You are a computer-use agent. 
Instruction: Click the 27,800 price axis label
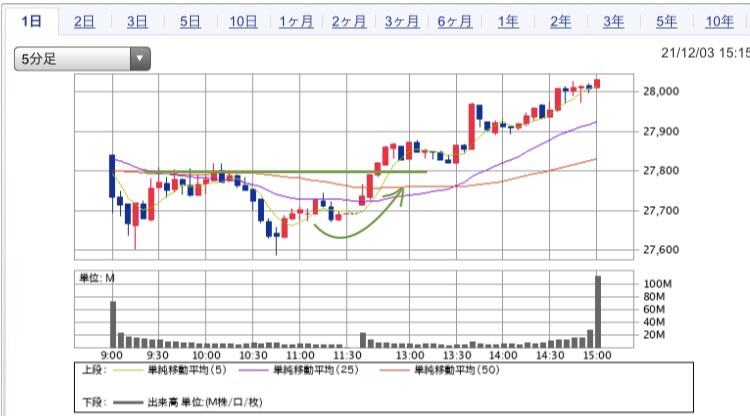tap(661, 171)
